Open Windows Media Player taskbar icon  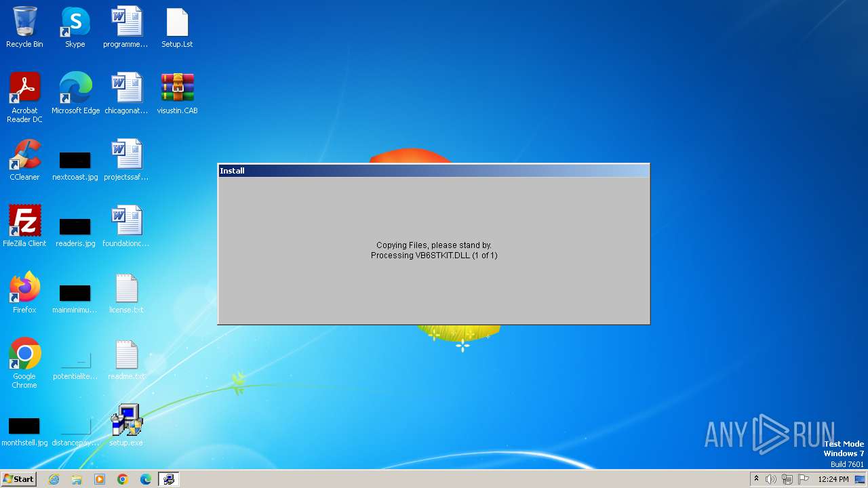coord(100,479)
